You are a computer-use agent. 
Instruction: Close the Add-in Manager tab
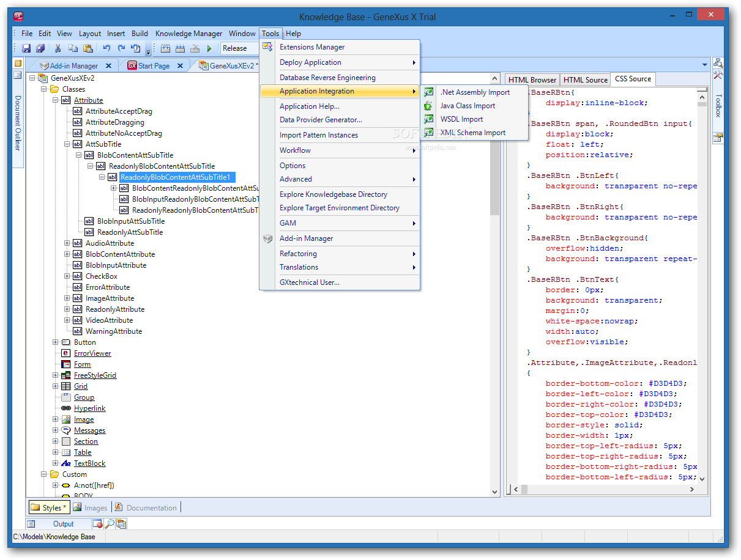(x=109, y=65)
